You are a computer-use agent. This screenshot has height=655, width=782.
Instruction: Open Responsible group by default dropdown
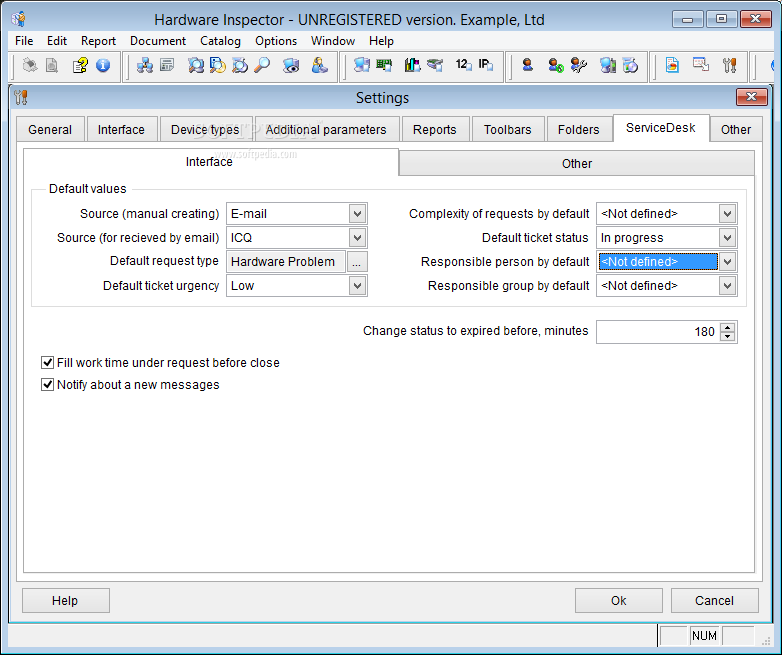[x=727, y=286]
